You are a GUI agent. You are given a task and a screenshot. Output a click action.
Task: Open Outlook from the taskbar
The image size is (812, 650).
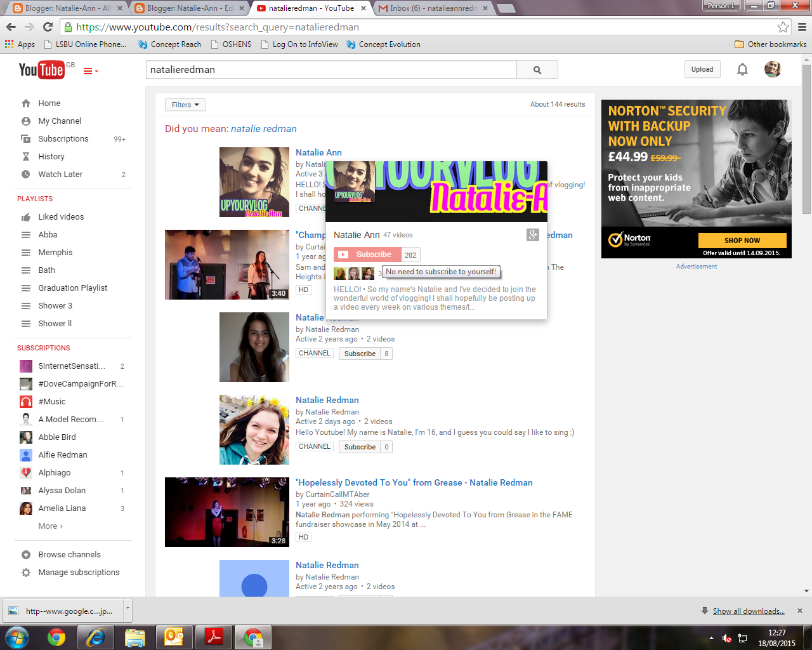point(174,637)
